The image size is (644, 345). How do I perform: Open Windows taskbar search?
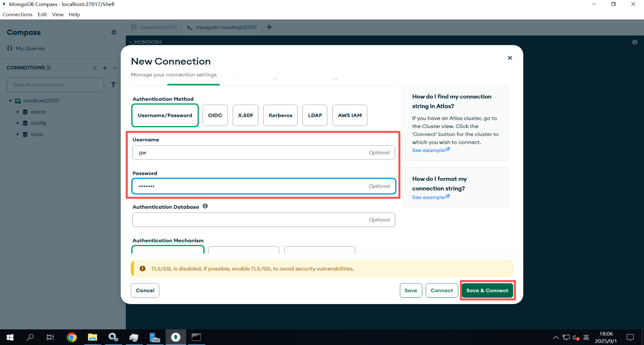(30, 337)
